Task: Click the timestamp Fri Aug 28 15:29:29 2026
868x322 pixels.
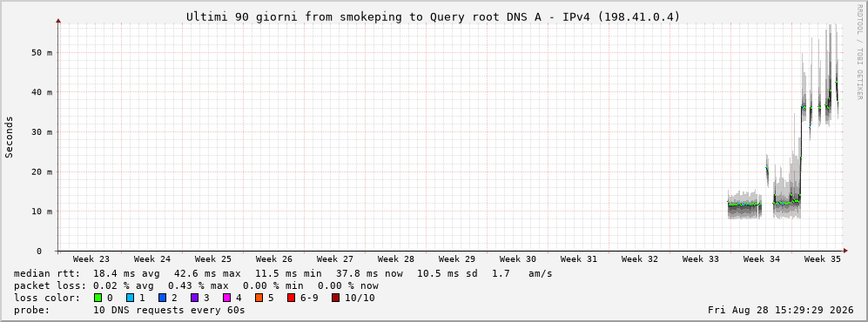Action: point(781,311)
